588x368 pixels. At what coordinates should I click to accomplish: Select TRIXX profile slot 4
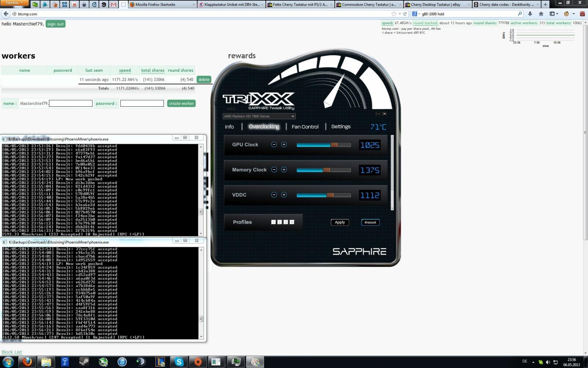292,222
